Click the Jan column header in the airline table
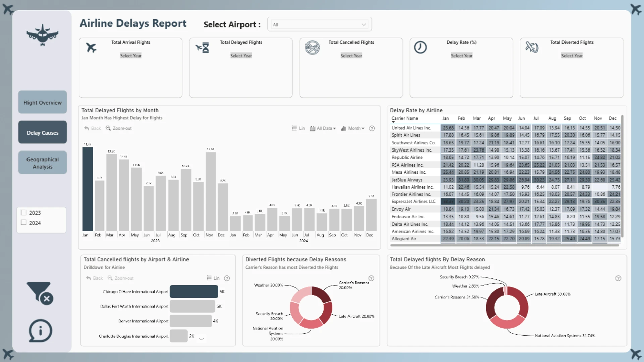The height and width of the screenshot is (362, 644). (445, 118)
